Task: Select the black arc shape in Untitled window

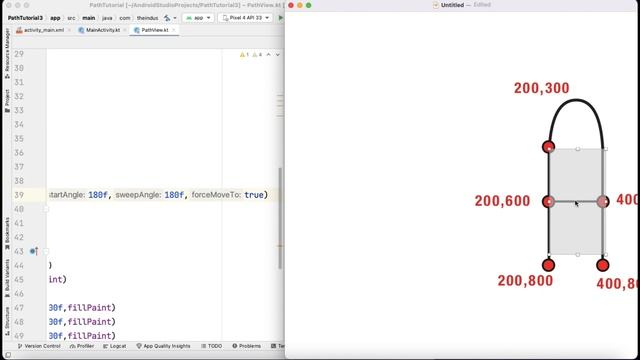Action: tap(576, 100)
